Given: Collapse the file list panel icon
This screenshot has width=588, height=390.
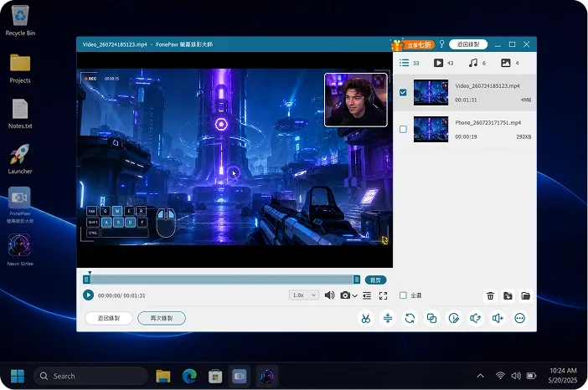Looking at the screenshot, I should [367, 295].
